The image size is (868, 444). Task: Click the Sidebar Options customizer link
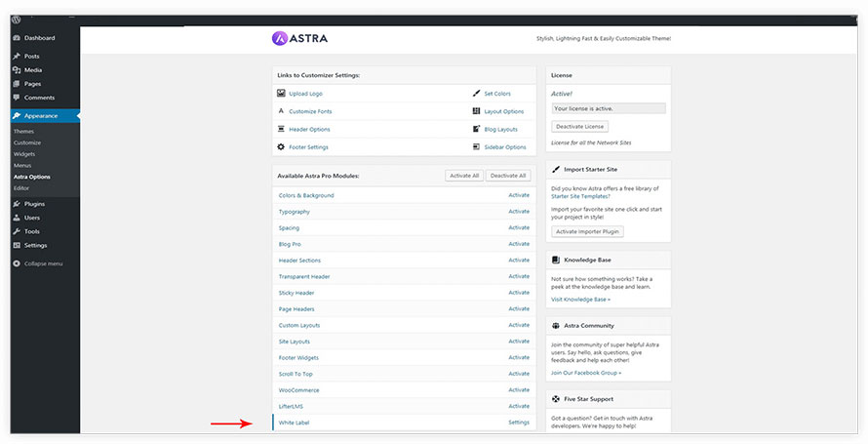tap(505, 147)
